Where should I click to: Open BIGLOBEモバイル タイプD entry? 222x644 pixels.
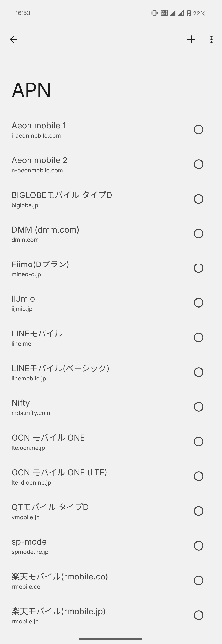(75, 199)
